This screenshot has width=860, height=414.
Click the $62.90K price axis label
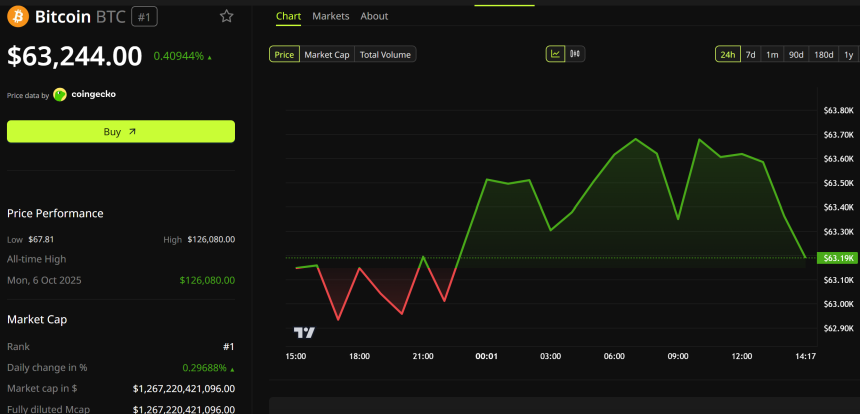839,328
